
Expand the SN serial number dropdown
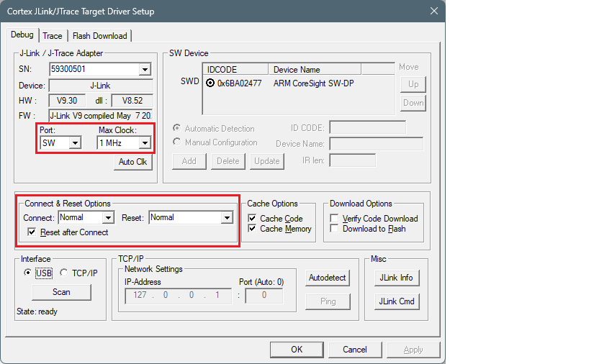click(x=145, y=69)
